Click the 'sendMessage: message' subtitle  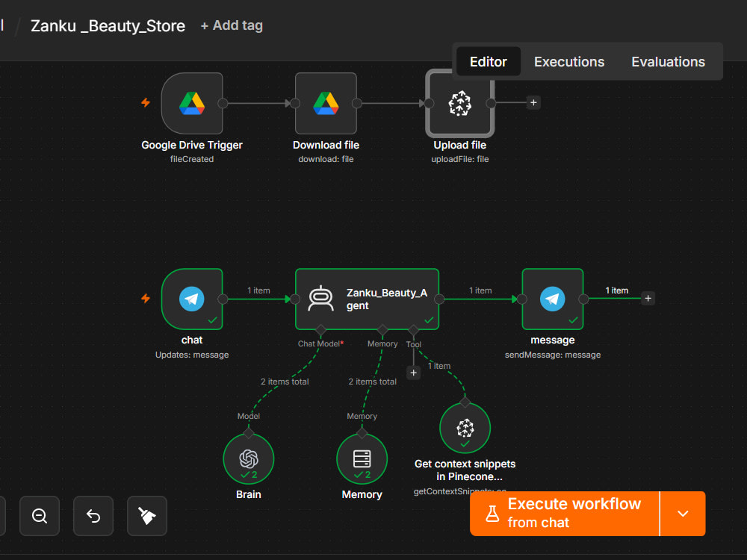point(553,355)
